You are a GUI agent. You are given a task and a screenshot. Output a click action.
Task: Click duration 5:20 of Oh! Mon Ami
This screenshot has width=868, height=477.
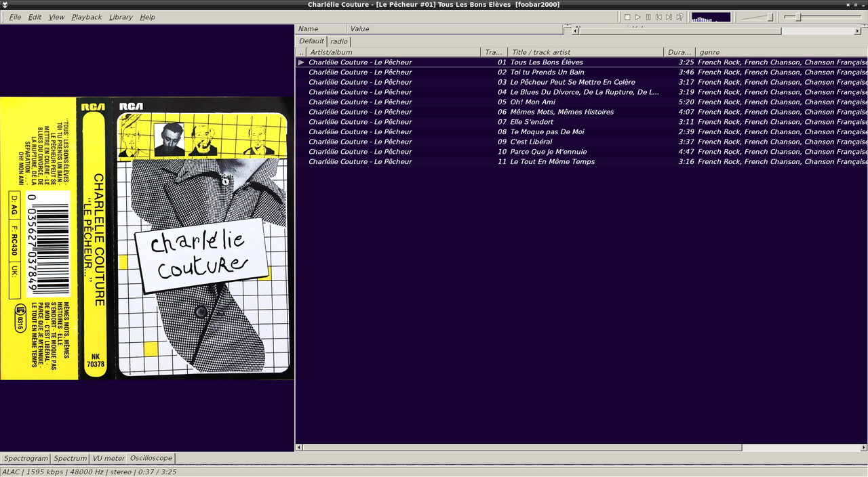pyautogui.click(x=686, y=102)
